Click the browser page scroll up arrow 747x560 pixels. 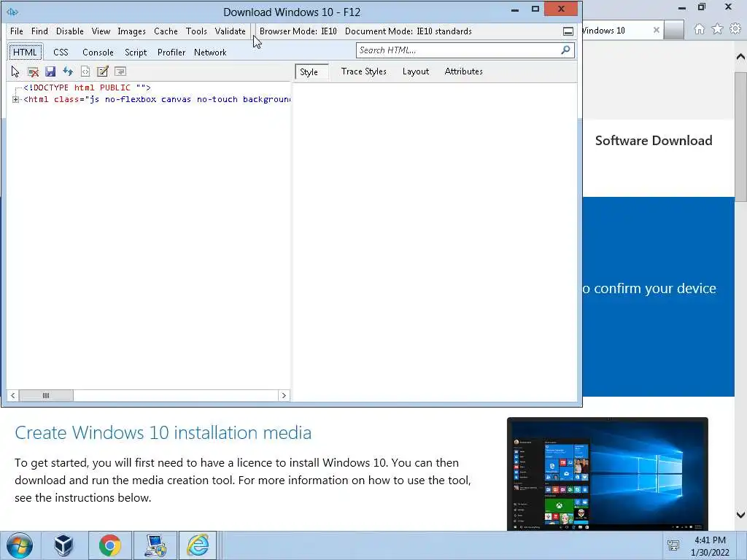click(740, 57)
